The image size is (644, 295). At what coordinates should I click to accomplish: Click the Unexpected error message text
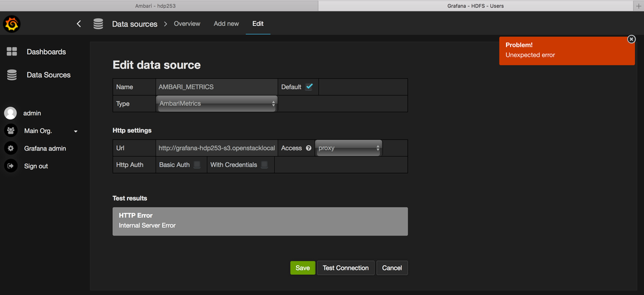(530, 55)
